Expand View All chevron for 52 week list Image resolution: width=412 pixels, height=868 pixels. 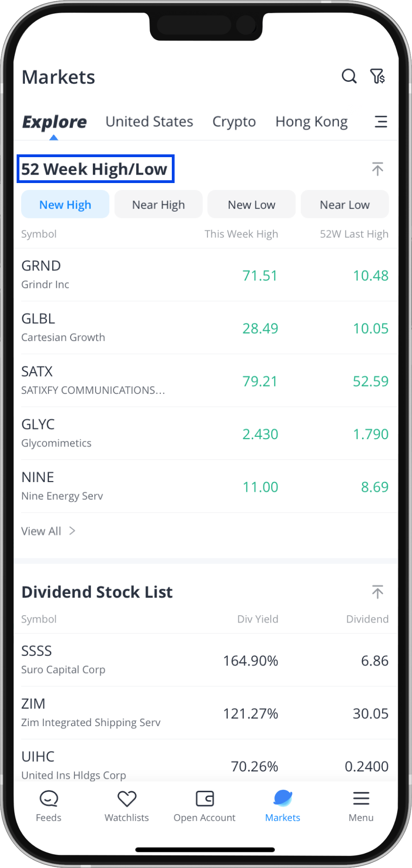tap(72, 531)
